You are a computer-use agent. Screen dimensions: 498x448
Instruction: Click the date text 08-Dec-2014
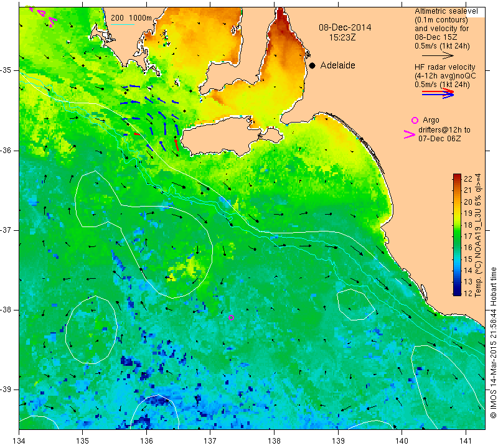coord(345,27)
